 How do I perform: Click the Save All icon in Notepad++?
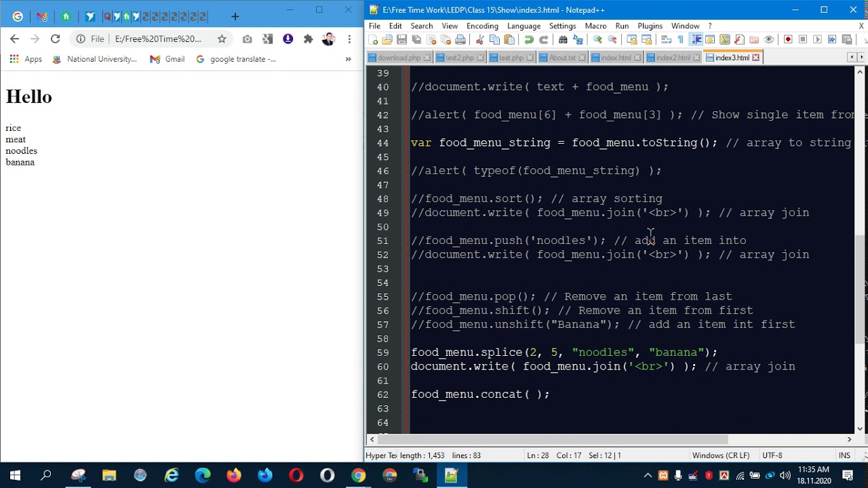(x=416, y=39)
